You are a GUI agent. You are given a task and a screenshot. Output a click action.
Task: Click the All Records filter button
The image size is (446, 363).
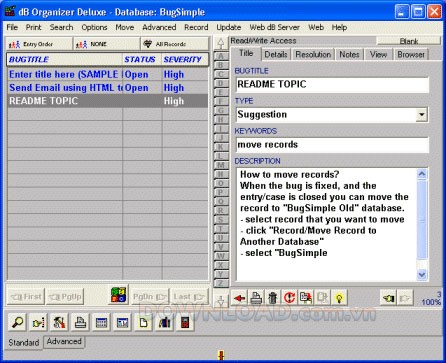[x=174, y=44]
